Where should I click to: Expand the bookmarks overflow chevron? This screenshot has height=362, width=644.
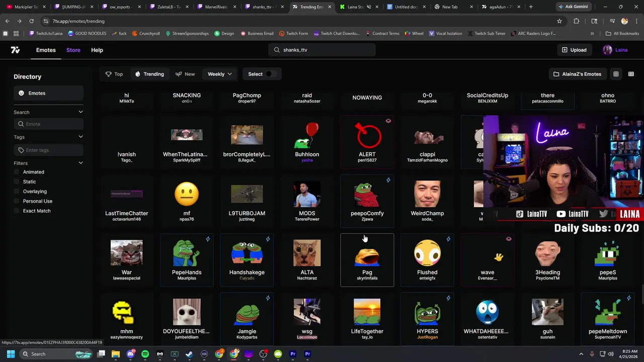(x=592, y=34)
